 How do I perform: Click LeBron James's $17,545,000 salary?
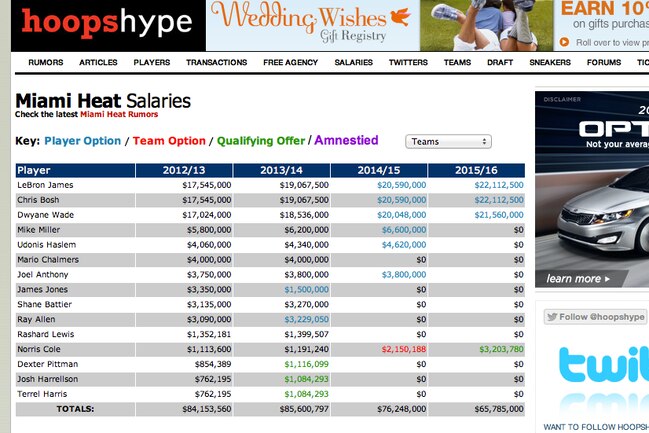[x=207, y=185]
